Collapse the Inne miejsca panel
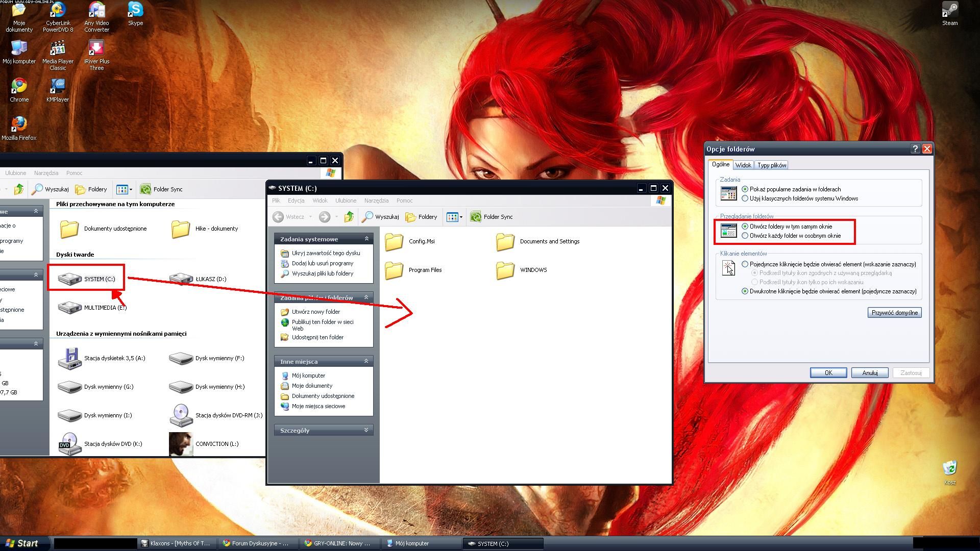Viewport: 980px width, 551px height. (x=366, y=361)
